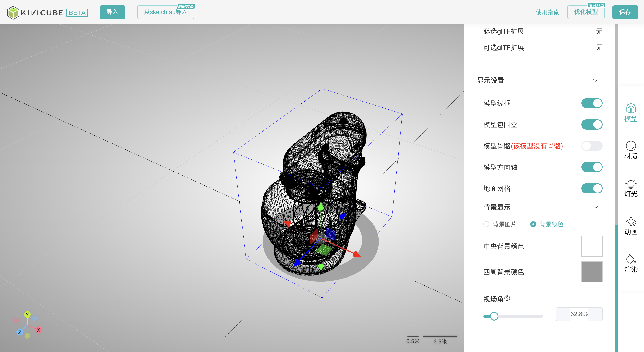The width and height of the screenshot is (644, 352).
Task: Open the 渲染 (Render) sidebar panel
Action: click(x=631, y=263)
